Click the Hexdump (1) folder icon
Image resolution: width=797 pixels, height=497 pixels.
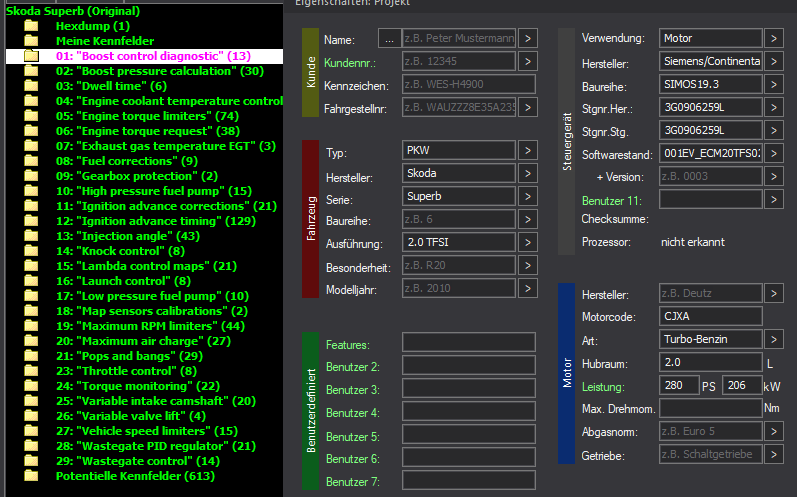point(31,26)
